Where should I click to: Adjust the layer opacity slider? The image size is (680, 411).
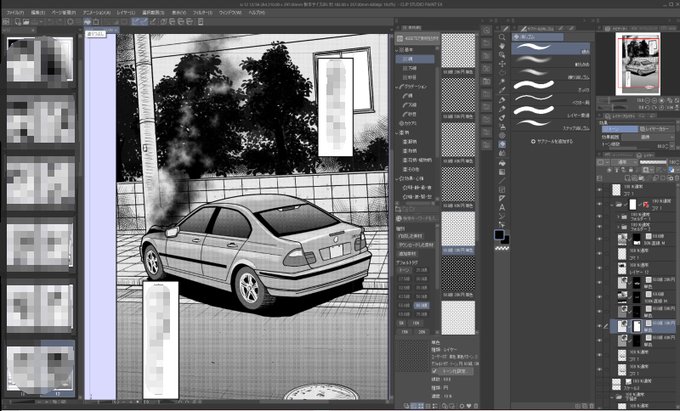(653, 162)
